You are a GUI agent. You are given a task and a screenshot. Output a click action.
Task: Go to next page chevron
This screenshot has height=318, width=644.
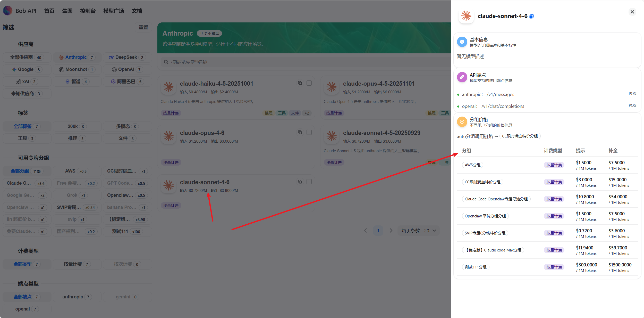pos(391,231)
